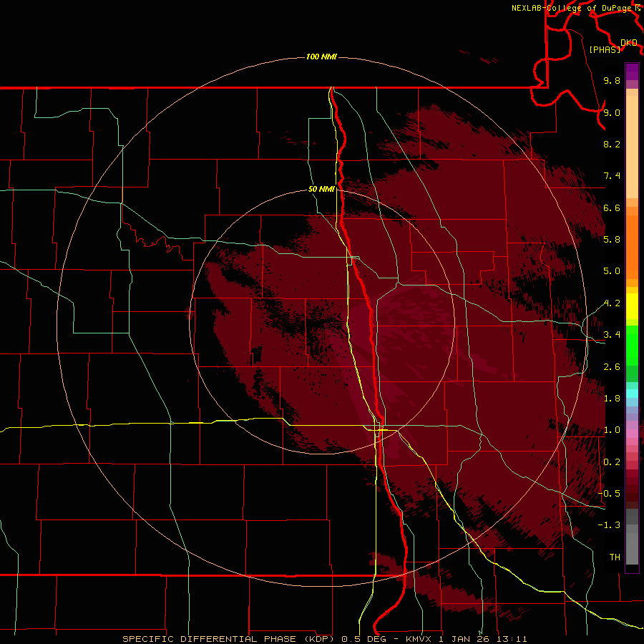The width and height of the screenshot is (644, 644).
Task: Click the 5.8 value on the scale
Action: point(612,240)
